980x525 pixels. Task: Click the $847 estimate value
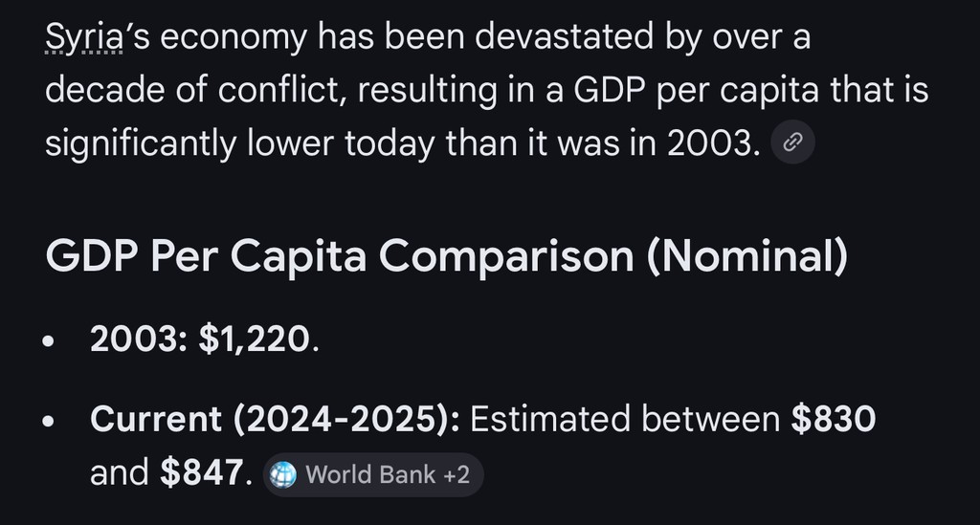[201, 472]
